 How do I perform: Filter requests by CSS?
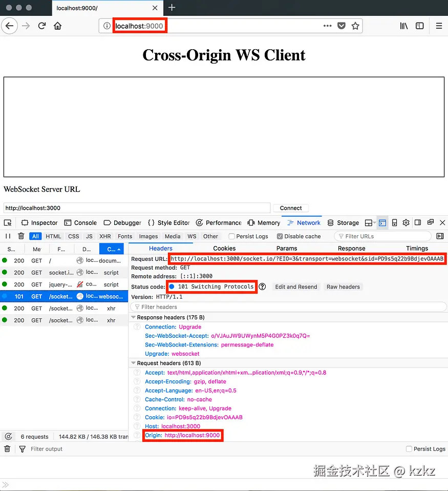(x=74, y=236)
